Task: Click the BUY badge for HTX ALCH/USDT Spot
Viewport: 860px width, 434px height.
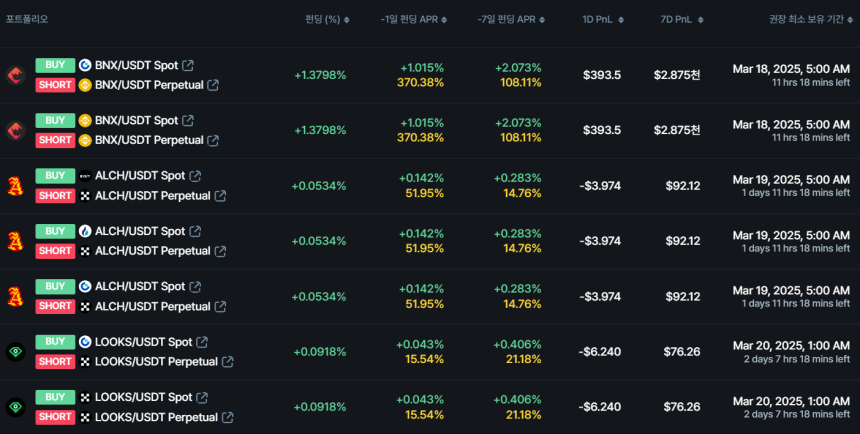Action: [x=55, y=231]
